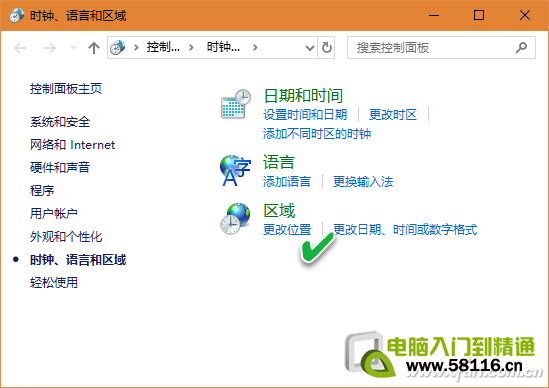The image size is (549, 388).
Task: Refresh the control panel view
Action: (x=327, y=48)
